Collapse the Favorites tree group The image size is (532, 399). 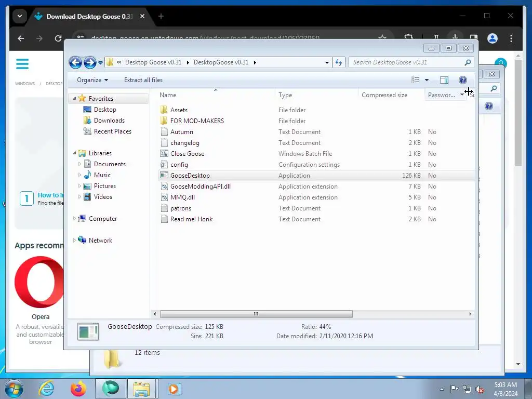pos(74,98)
